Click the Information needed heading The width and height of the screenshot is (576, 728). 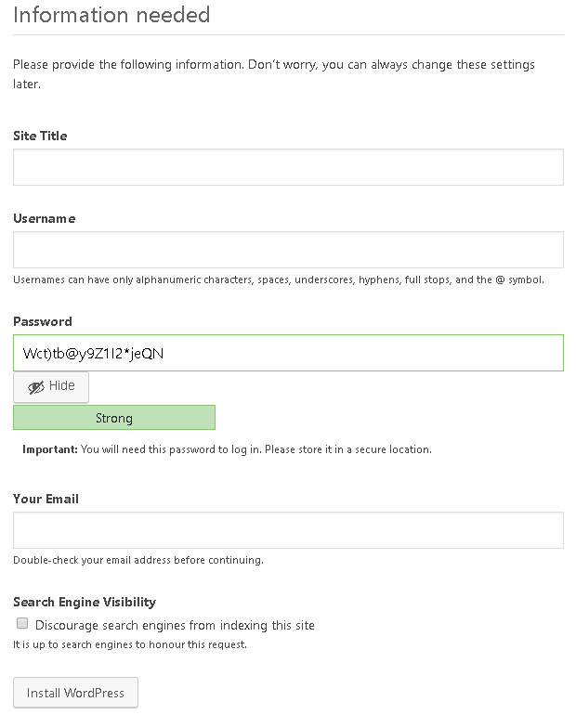[111, 15]
